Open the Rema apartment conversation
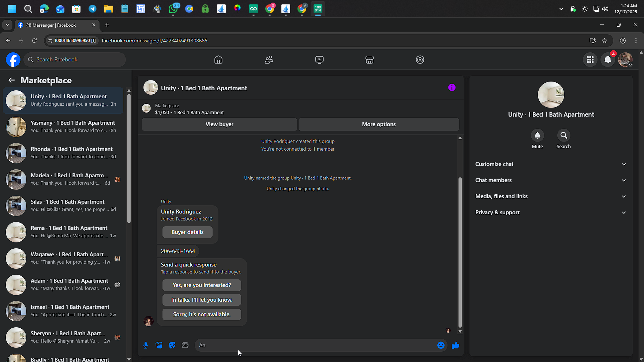The width and height of the screenshot is (644, 362). (x=63, y=232)
